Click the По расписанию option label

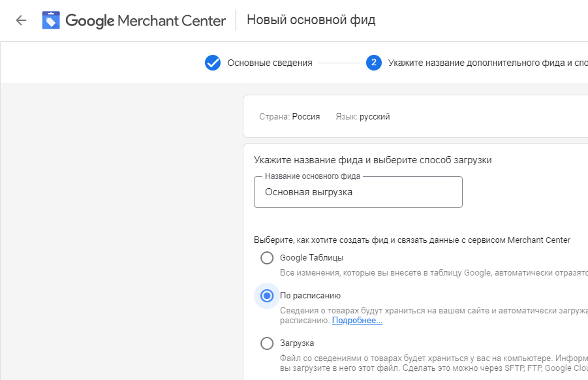(310, 296)
